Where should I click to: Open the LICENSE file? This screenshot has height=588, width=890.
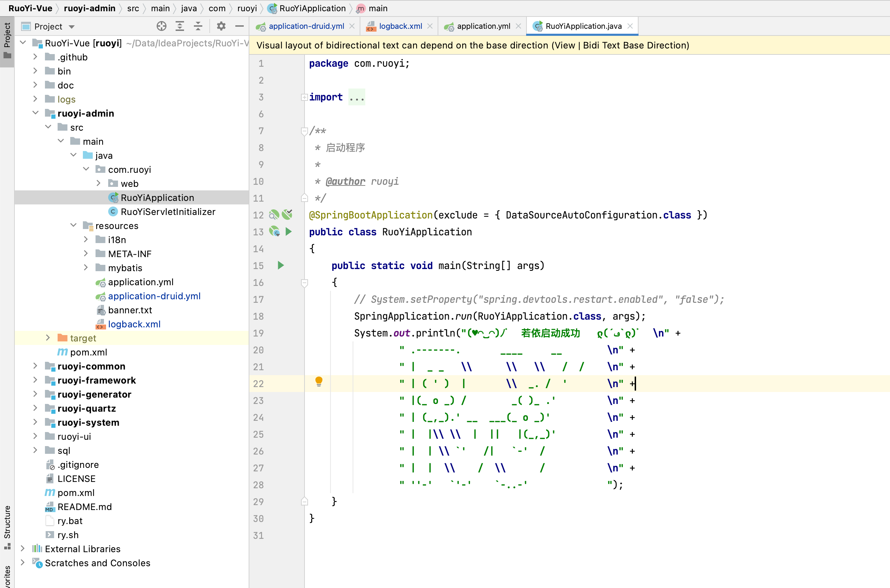click(77, 478)
